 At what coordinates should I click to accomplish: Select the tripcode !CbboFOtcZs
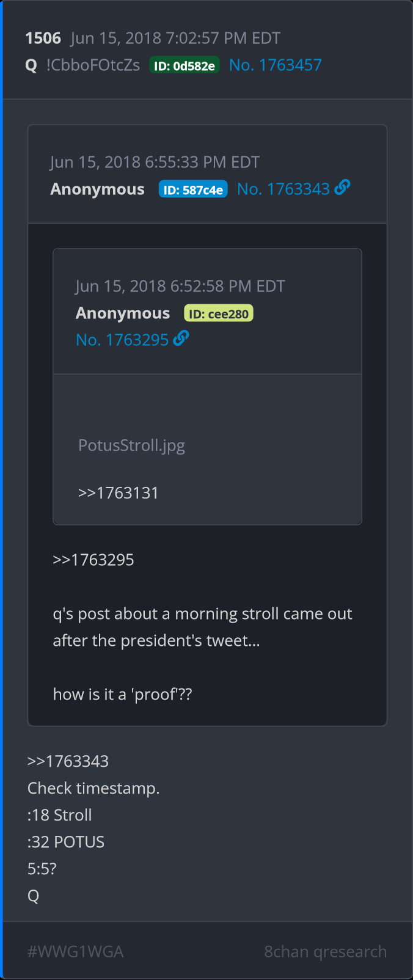pos(93,65)
